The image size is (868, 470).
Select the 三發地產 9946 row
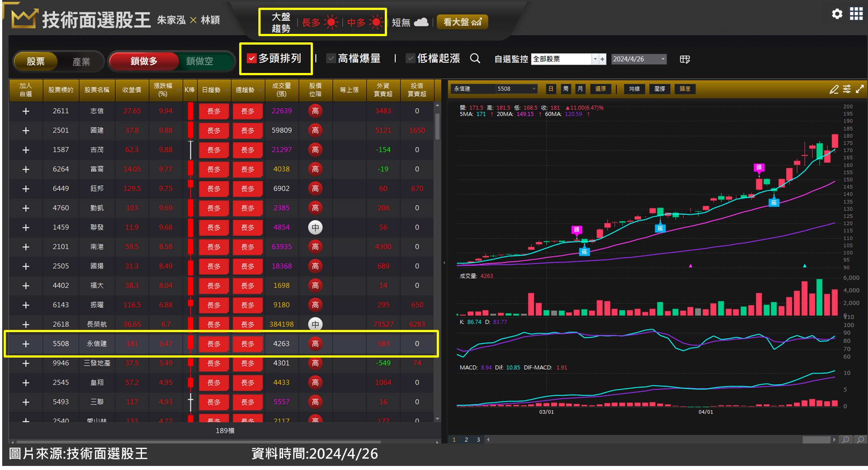point(221,363)
